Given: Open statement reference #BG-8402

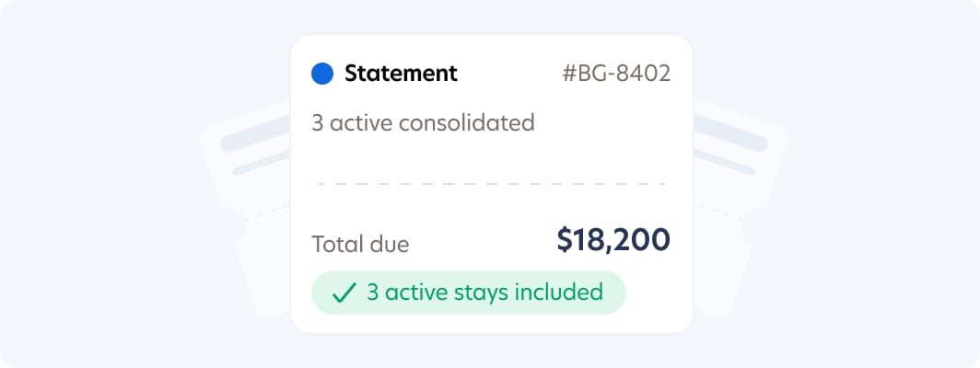Looking at the screenshot, I should tap(616, 74).
